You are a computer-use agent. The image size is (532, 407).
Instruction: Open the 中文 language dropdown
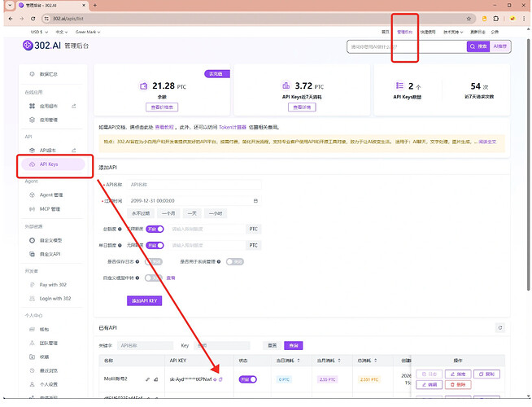[x=62, y=32]
